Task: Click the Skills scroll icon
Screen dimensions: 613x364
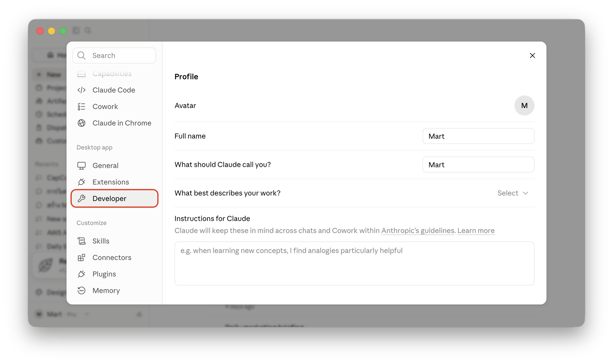Action: 81,241
